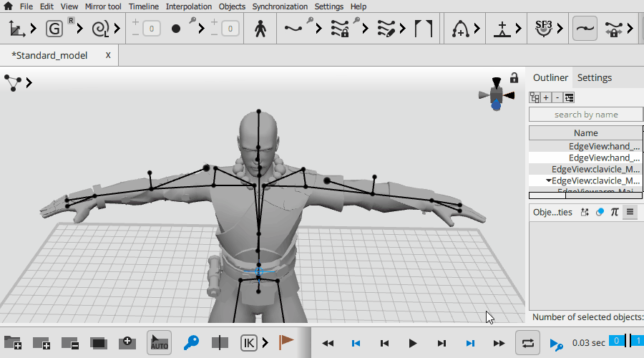
Task: Expand the viewport node-graph options arrow
Action: [29, 83]
